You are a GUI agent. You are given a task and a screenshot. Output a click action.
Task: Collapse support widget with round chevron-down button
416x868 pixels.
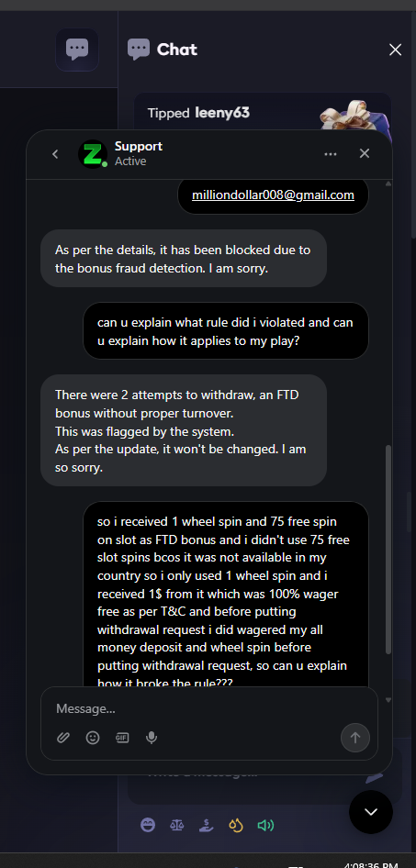point(371,812)
